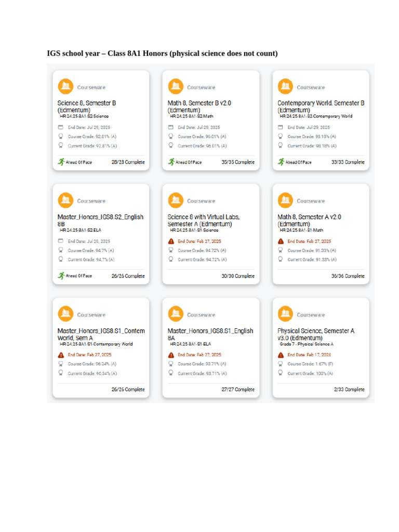The height and width of the screenshot is (532, 399).
Task: Click the HR.24.25-8A1-S1-Math section code
Action: pyautogui.click(x=301, y=230)
